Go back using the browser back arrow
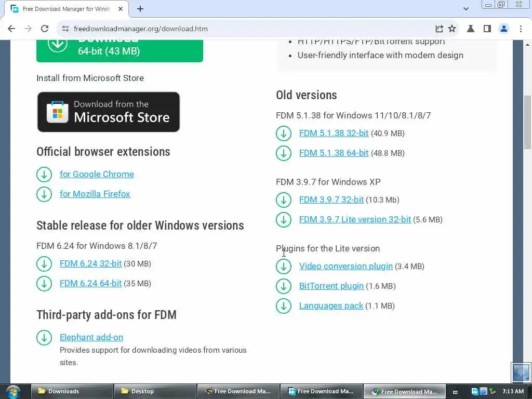The height and width of the screenshot is (399, 532). (11, 29)
